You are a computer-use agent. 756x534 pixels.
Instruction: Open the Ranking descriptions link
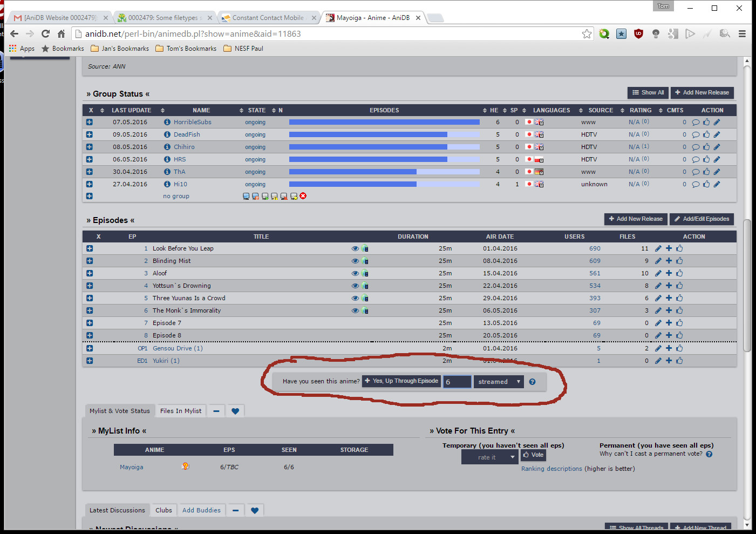click(x=551, y=469)
